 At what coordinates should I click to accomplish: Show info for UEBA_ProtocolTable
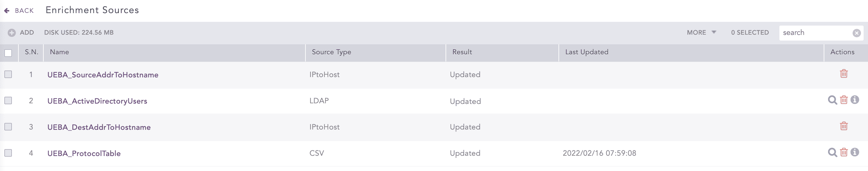[855, 153]
